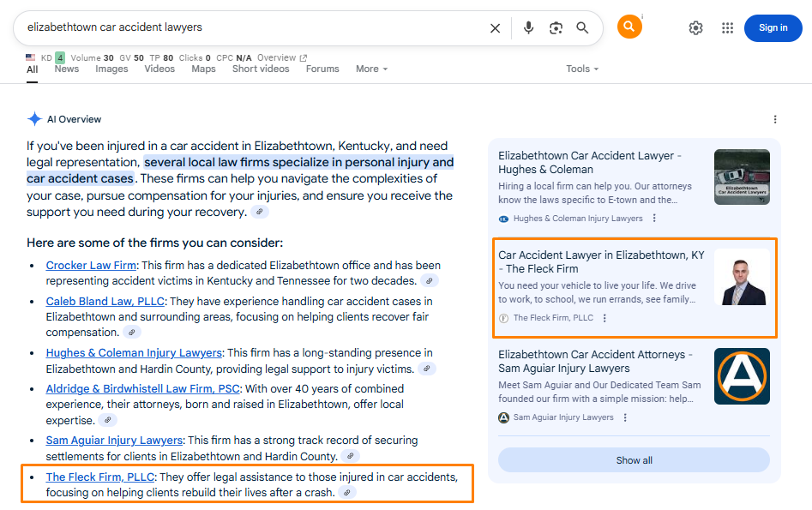The image size is (812, 510).
Task: Expand the More dropdown
Action: tap(371, 69)
